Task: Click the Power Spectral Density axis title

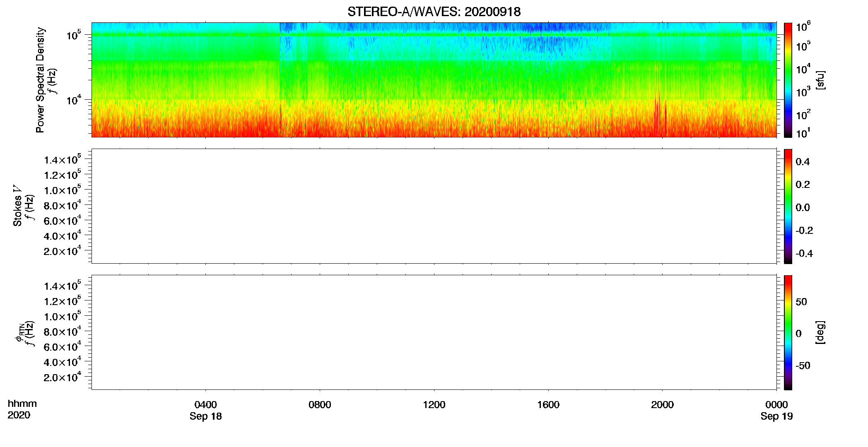Action: pyautogui.click(x=40, y=80)
